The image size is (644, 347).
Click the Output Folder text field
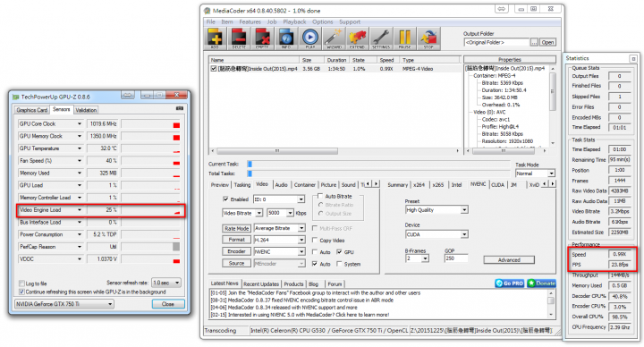[x=497, y=42]
